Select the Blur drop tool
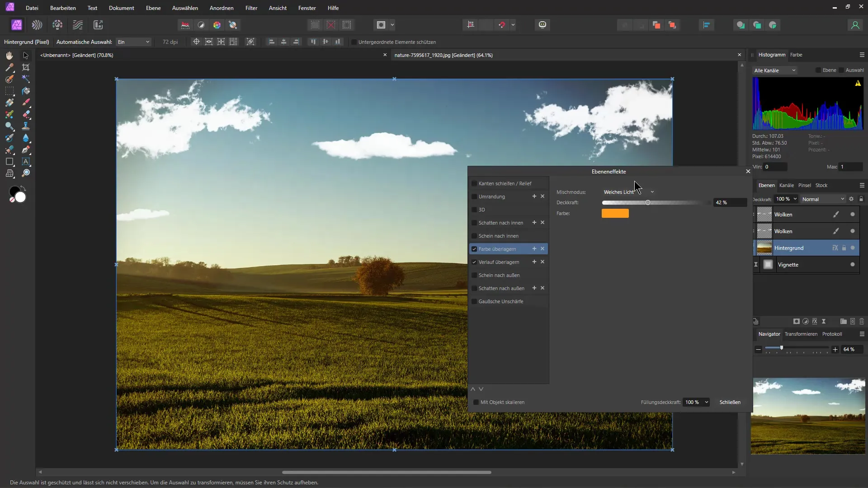The width and height of the screenshot is (868, 488). click(x=26, y=138)
